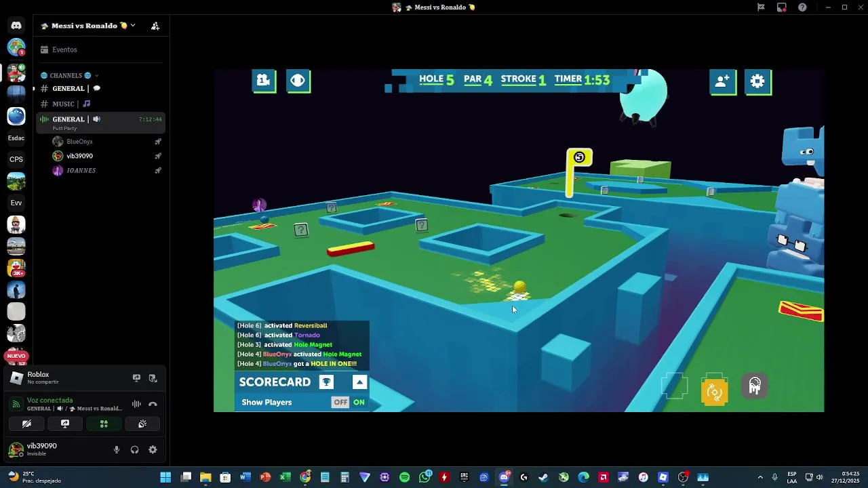Toggle noise suppression waveform icon
This screenshot has height=488, width=868.
[136, 404]
